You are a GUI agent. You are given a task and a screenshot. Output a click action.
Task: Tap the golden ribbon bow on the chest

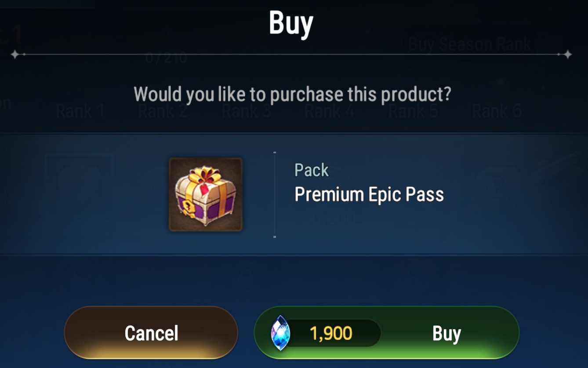click(203, 175)
